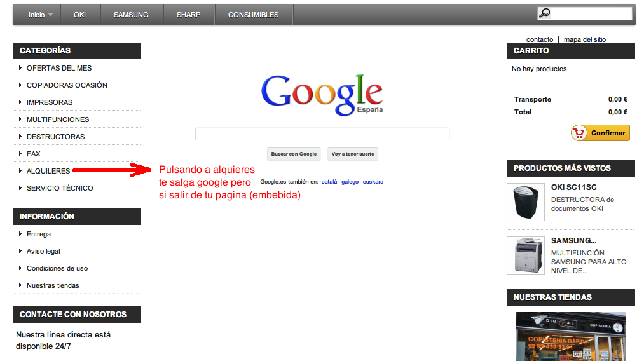Click the Total label in cart
Screen dimensions: 644x361
point(523,112)
